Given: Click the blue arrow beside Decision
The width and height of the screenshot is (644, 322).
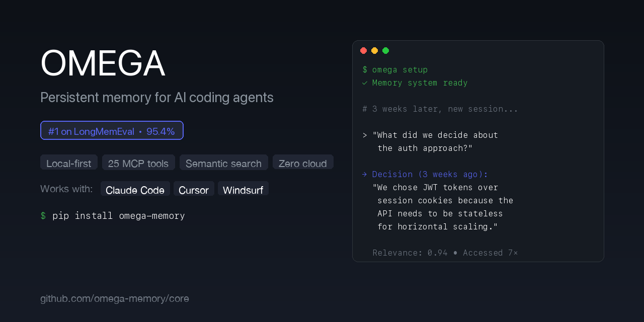Looking at the screenshot, I should (364, 175).
